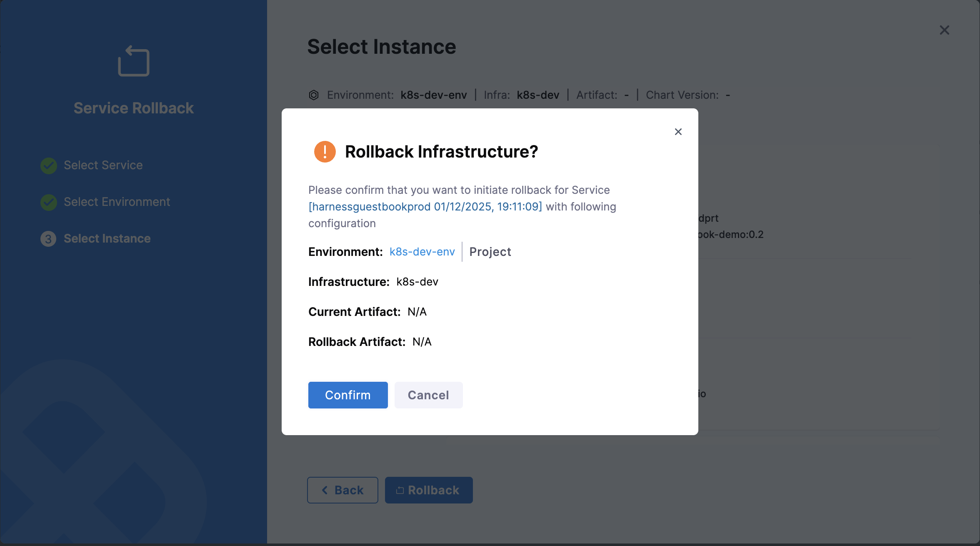Click the Project scope label
The width and height of the screenshot is (980, 546).
tap(490, 252)
